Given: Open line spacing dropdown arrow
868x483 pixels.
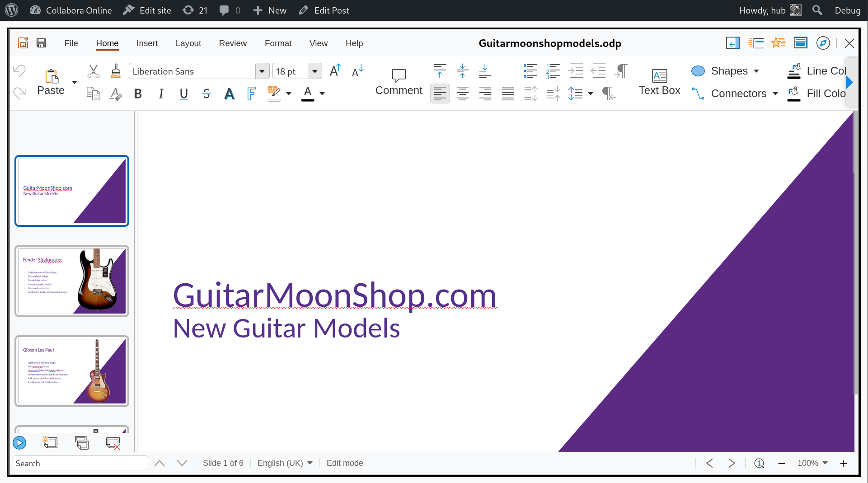Looking at the screenshot, I should (x=591, y=94).
